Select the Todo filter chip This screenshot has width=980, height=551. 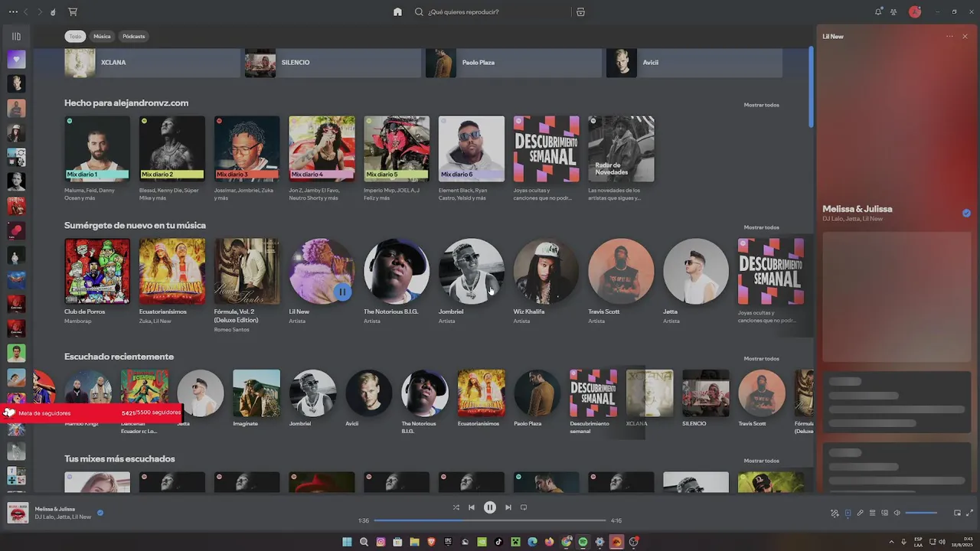[75, 36]
